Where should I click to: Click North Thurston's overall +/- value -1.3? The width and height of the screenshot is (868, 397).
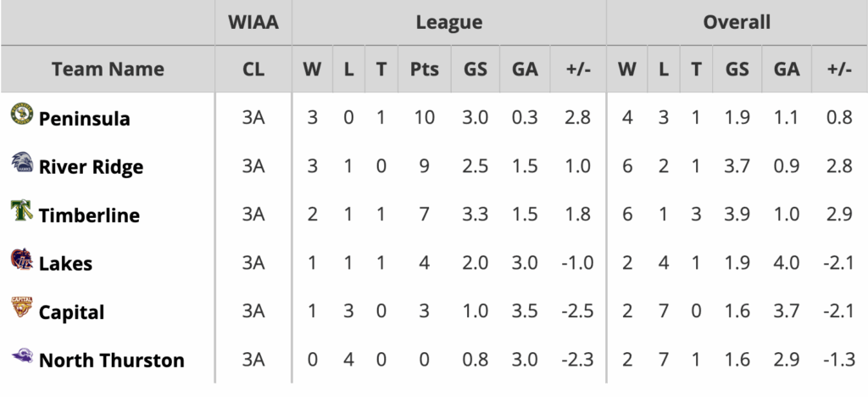coord(837,360)
